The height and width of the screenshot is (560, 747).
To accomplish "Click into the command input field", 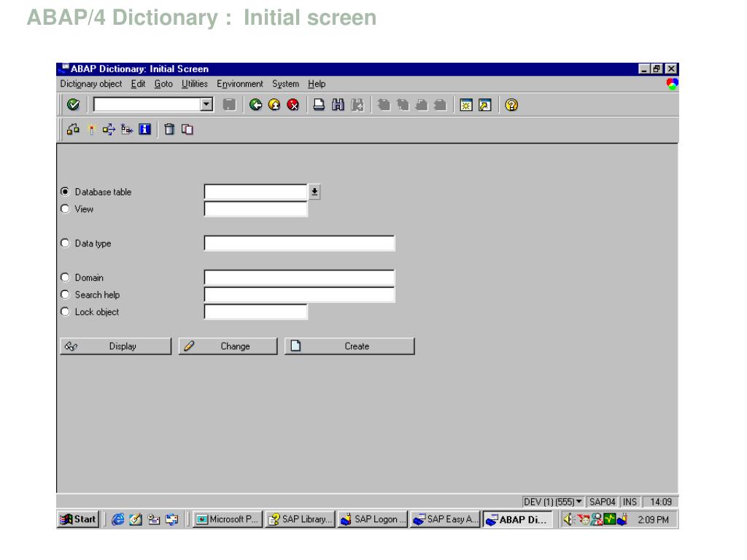I will click(147, 104).
